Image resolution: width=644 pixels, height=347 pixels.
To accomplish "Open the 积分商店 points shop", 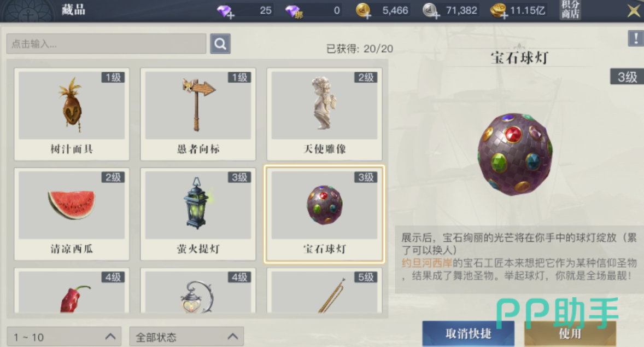I will (x=571, y=10).
